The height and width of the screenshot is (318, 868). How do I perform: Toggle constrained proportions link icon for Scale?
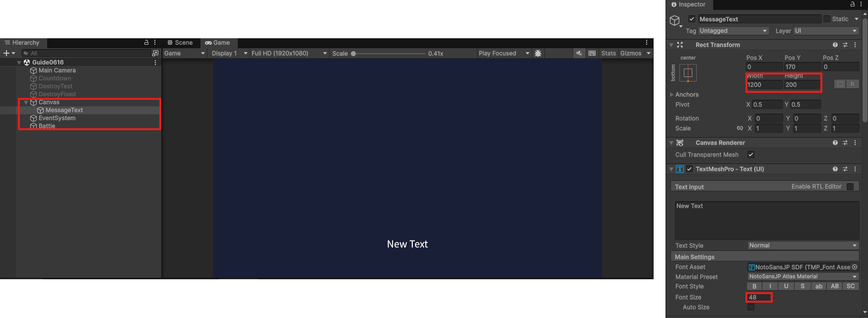(740, 128)
